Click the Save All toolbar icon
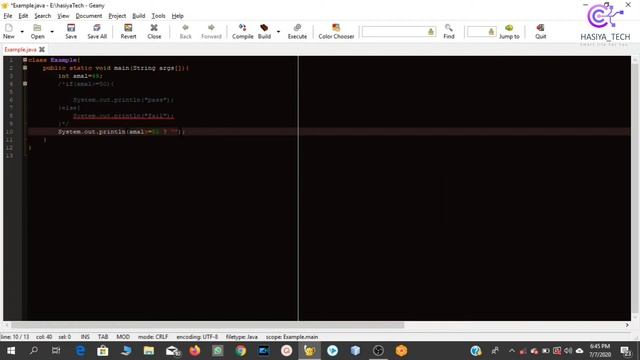640x360 pixels. pos(97,31)
